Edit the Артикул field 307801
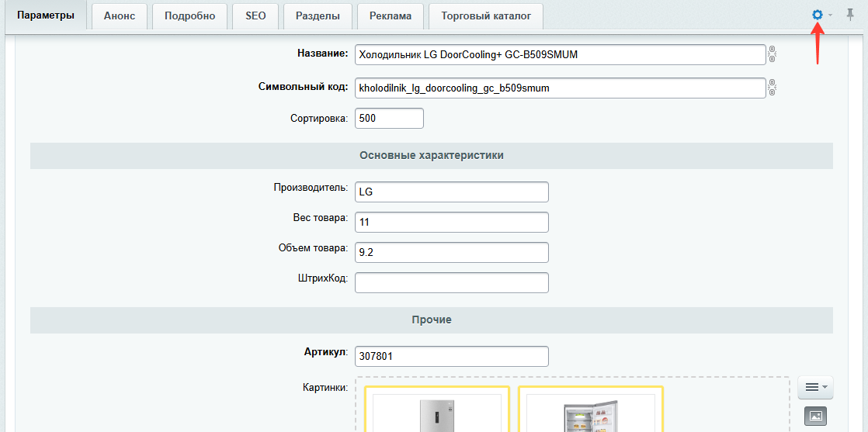Viewport: 868px width, 432px height. click(x=452, y=356)
